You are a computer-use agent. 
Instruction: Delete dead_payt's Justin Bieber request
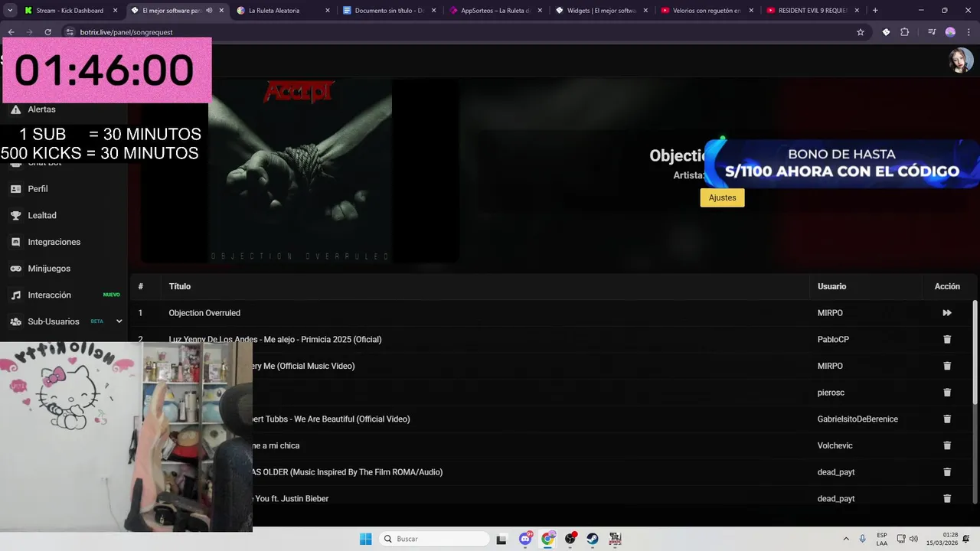coord(947,498)
